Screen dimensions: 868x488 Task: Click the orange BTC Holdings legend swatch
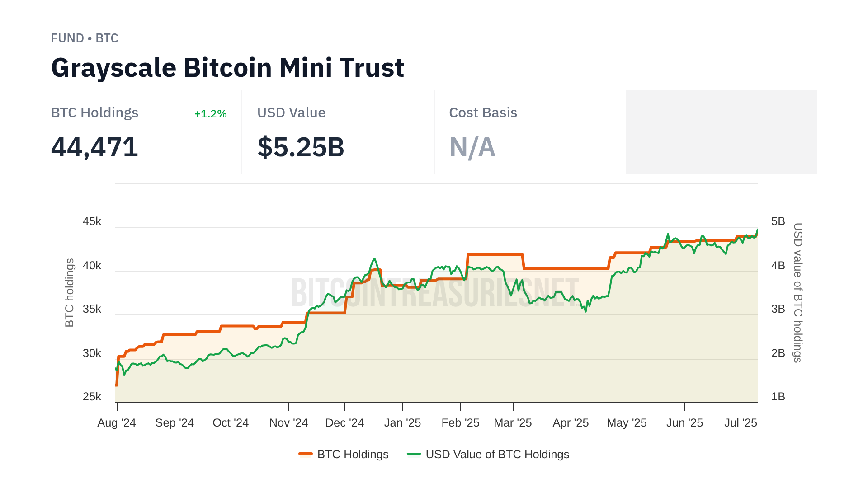point(306,454)
